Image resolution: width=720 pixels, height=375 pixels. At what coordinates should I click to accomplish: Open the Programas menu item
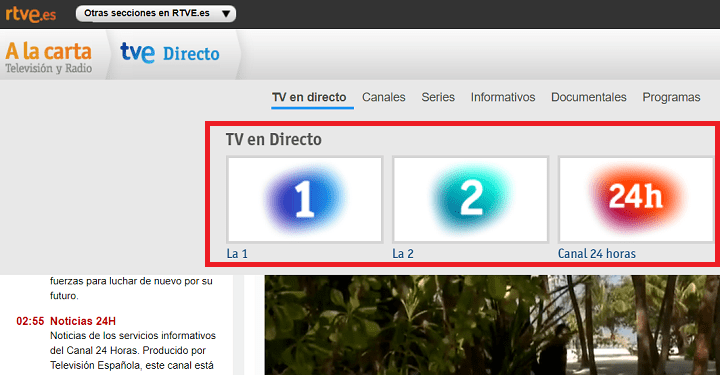click(x=671, y=97)
